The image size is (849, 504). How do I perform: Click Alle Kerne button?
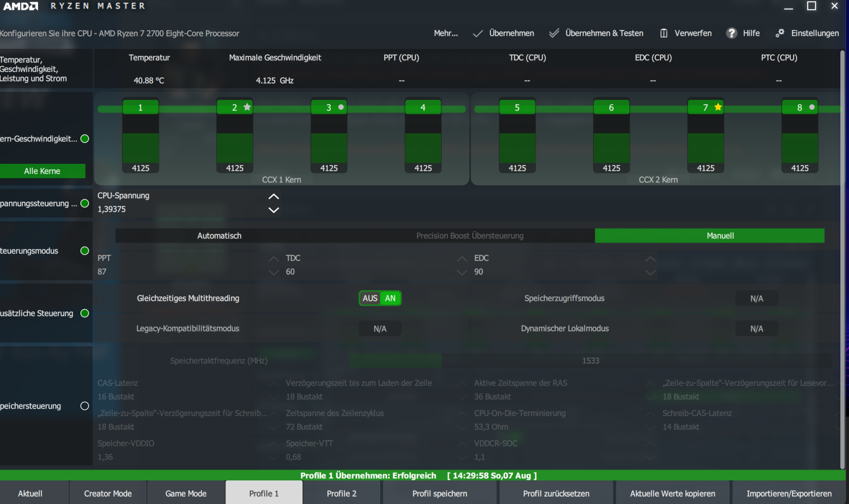click(x=43, y=171)
